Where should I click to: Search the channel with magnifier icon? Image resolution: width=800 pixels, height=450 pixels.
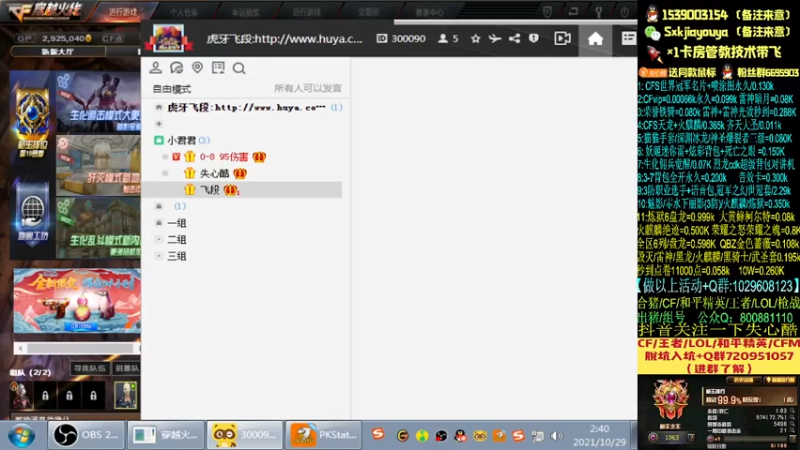point(239,68)
